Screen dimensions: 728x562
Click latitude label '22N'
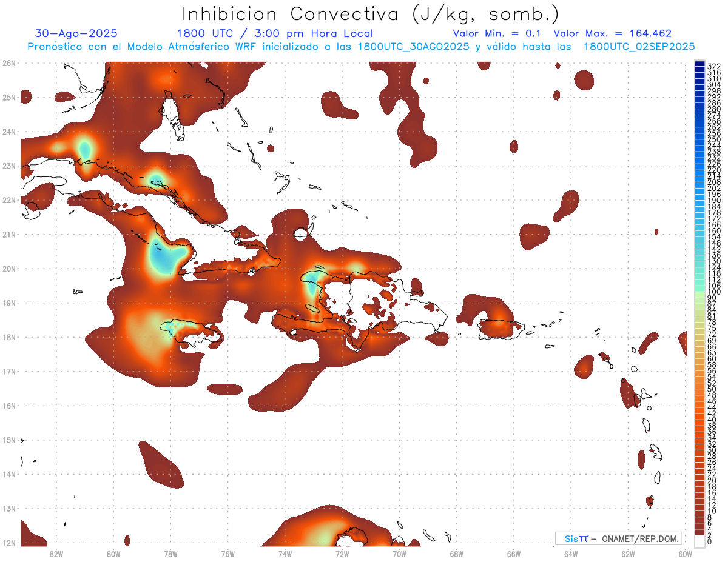pyautogui.click(x=8, y=200)
